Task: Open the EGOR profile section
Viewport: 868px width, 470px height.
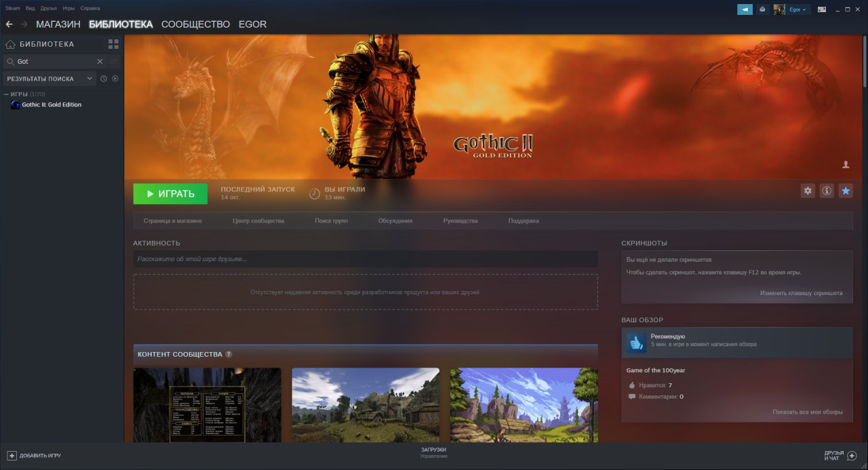Action: pyautogui.click(x=252, y=24)
